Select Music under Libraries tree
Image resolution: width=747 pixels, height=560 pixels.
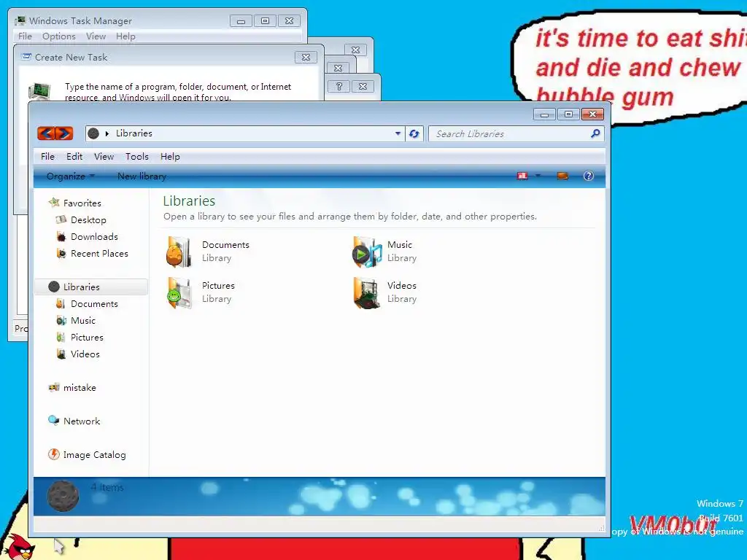tap(83, 321)
